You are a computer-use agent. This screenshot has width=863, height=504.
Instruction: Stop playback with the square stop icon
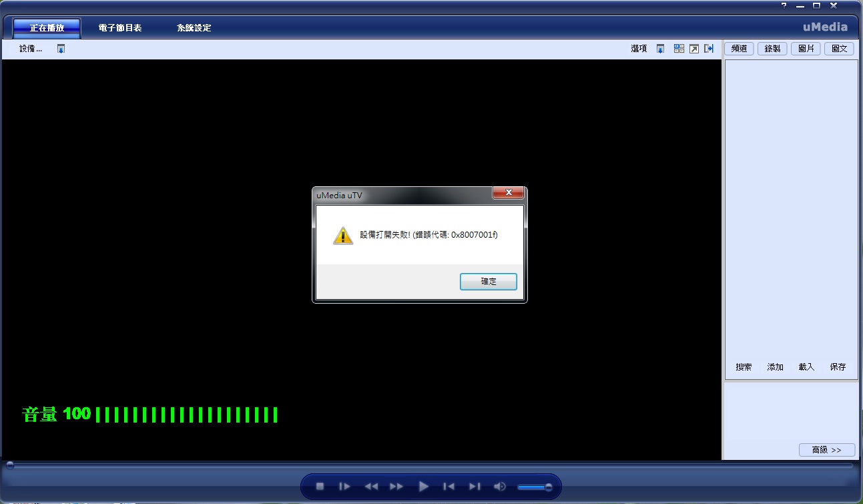tap(320, 487)
